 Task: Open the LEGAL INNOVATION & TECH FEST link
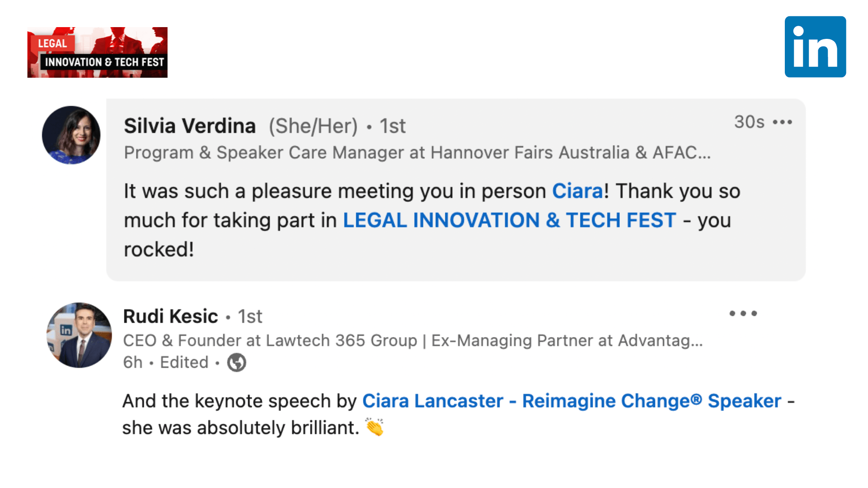(509, 221)
